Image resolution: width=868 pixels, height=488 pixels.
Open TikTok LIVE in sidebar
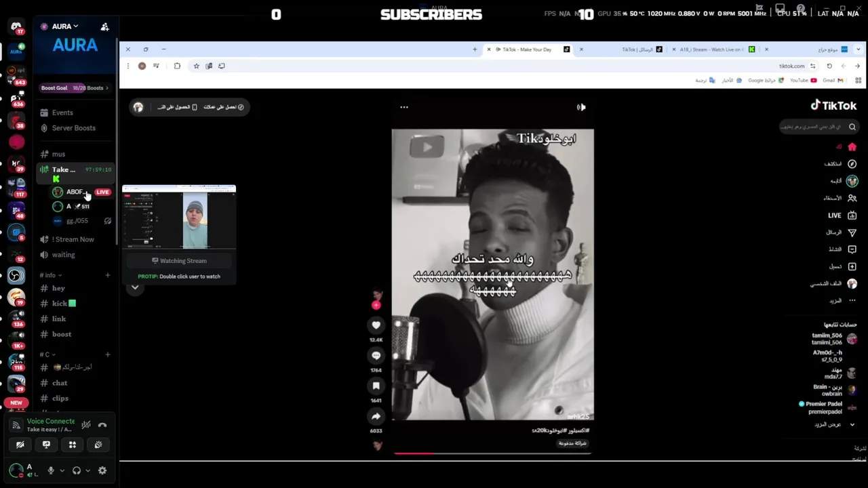(x=842, y=216)
